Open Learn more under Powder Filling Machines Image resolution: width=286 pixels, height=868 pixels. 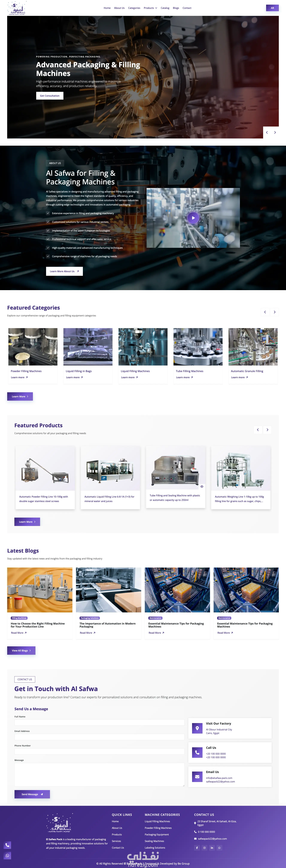19,377
